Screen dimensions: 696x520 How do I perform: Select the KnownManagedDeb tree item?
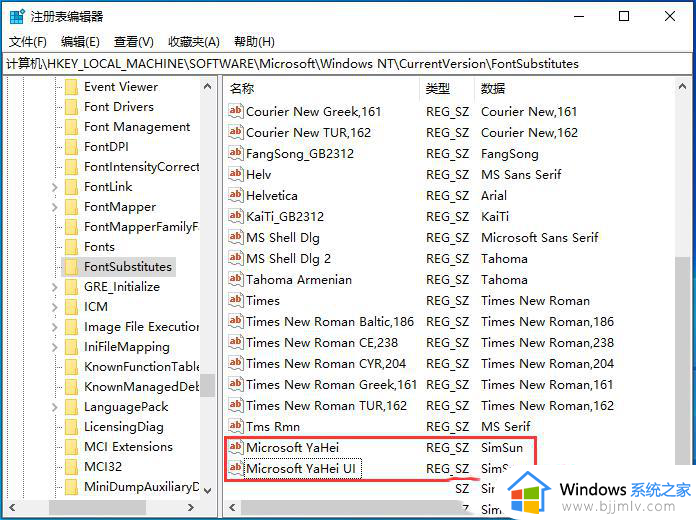[x=142, y=387]
